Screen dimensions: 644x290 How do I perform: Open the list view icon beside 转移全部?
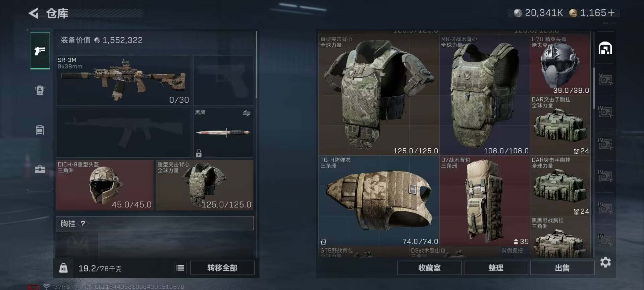coord(180,268)
